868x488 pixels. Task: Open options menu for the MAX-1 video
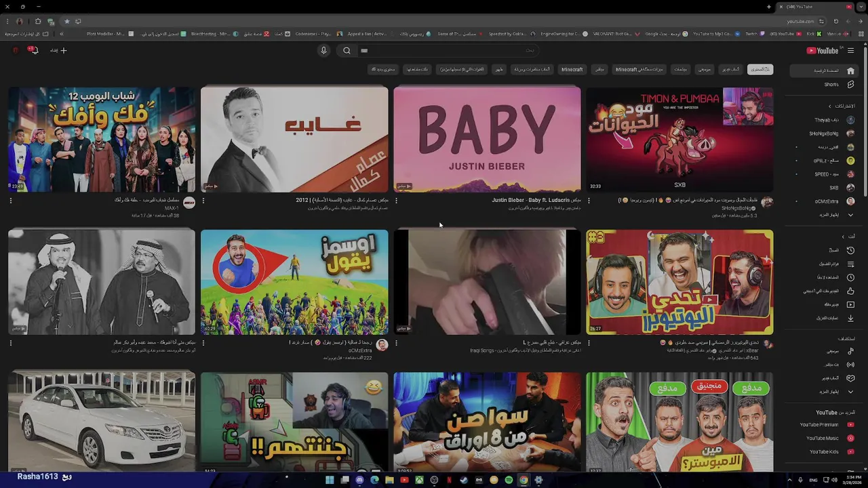click(x=10, y=201)
